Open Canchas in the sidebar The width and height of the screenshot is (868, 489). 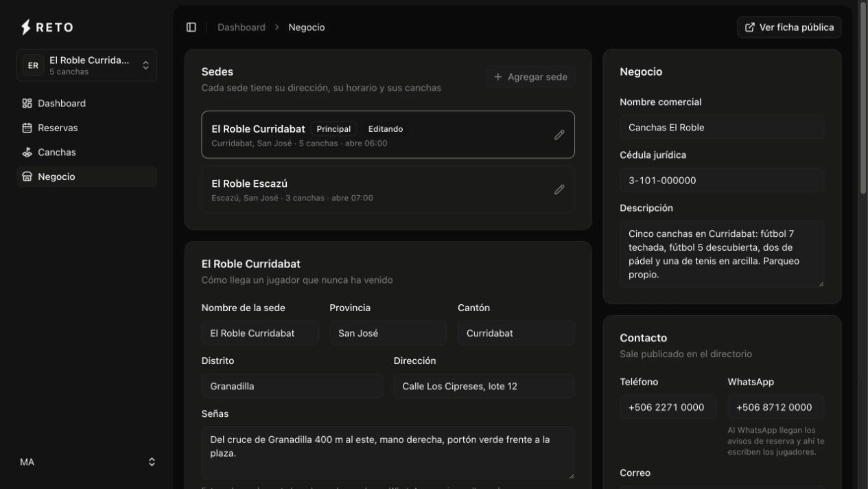click(86, 152)
